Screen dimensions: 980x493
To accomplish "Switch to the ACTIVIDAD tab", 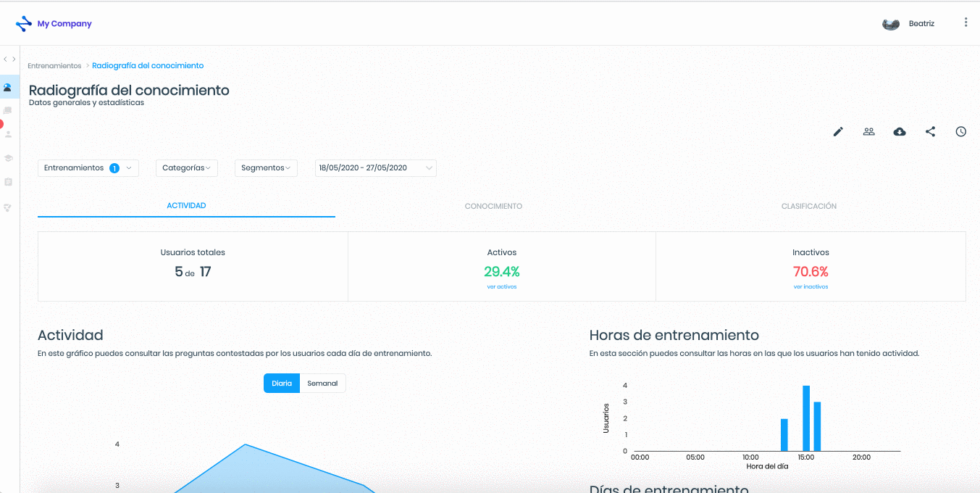I will (x=186, y=206).
